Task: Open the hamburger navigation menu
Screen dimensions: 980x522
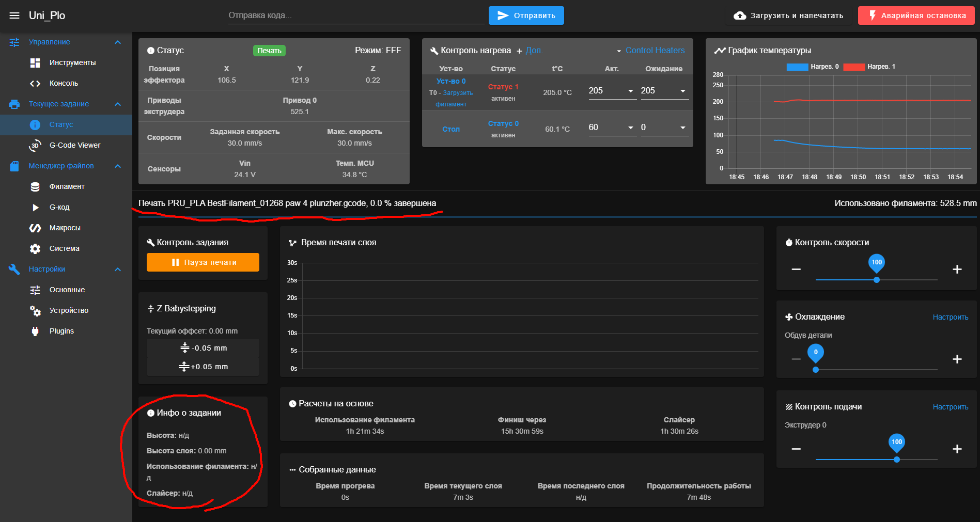Action: coord(14,15)
